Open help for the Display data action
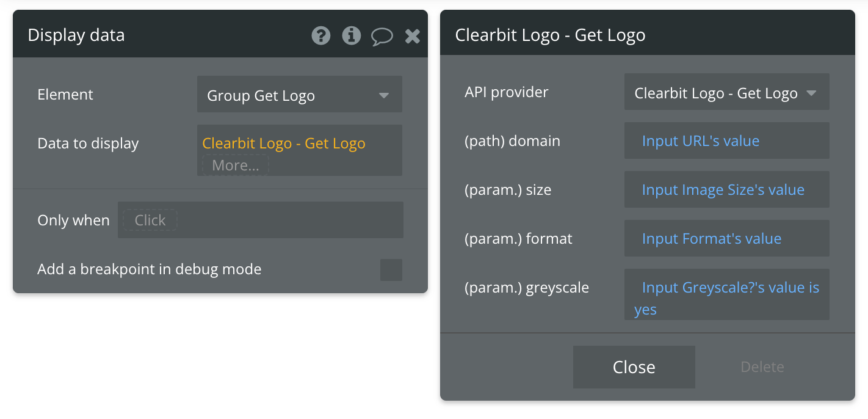The width and height of the screenshot is (868, 419). [x=321, y=35]
